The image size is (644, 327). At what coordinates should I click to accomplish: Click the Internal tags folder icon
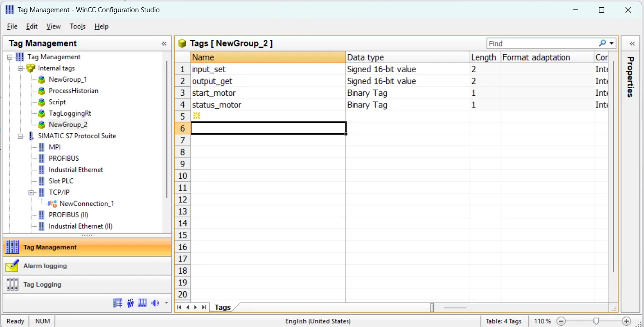[x=31, y=68]
